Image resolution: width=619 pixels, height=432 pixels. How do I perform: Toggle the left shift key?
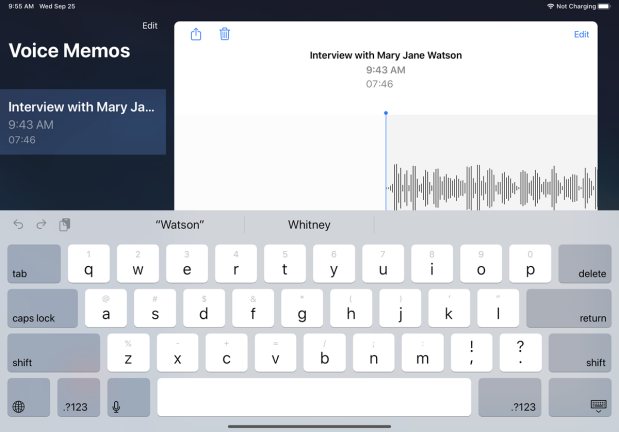click(54, 353)
